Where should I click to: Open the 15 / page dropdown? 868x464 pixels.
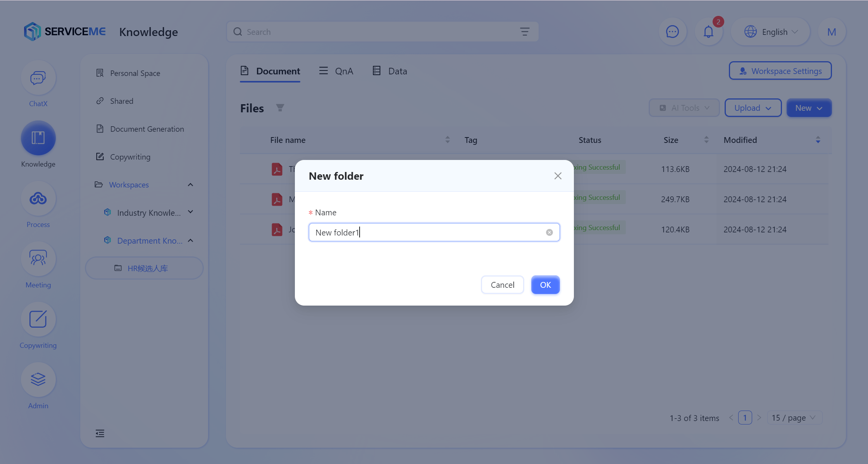(794, 418)
